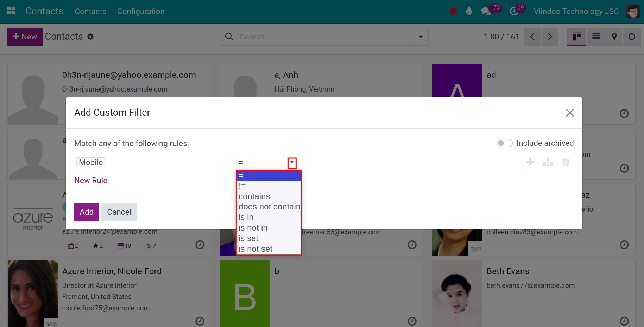Choose 'is not in' operator option
Screen dimensions: 644x327
coord(269,228)
